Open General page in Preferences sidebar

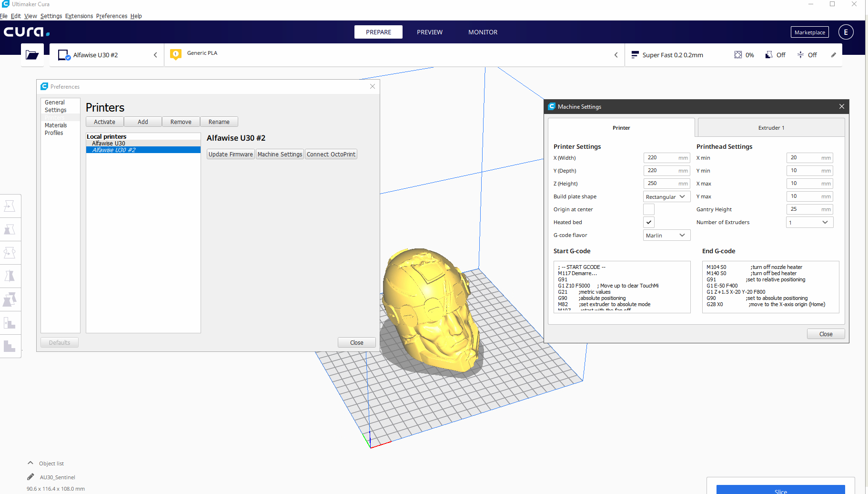55,102
